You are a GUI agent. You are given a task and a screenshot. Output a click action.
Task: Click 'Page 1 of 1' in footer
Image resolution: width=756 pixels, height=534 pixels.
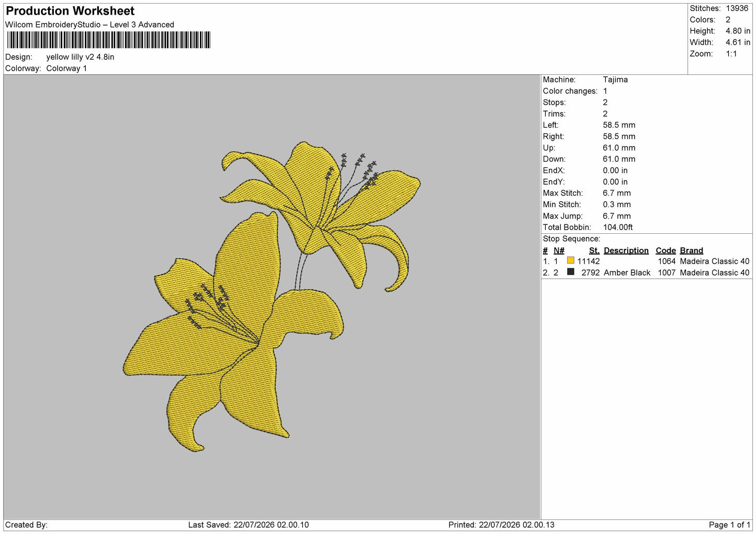729,525
